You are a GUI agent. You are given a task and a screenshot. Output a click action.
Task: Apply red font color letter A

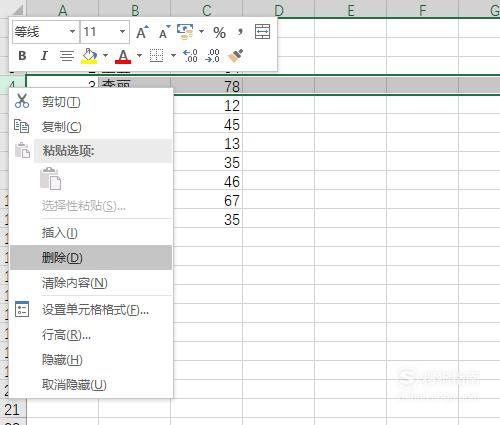[123, 56]
